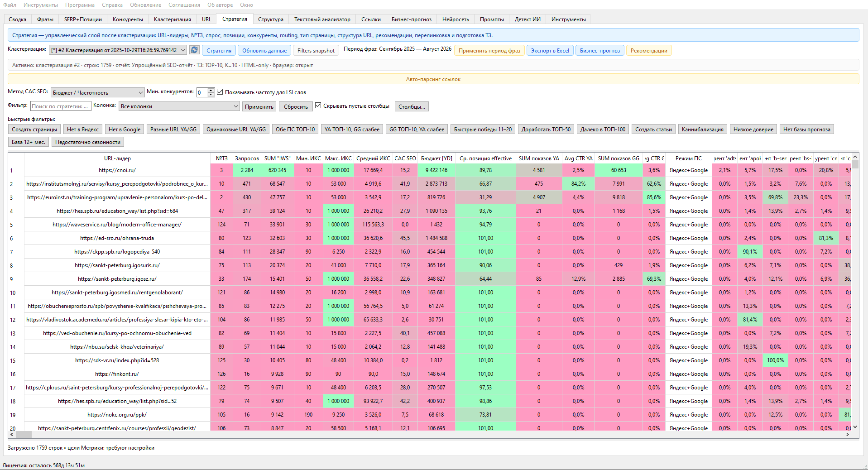Image resolution: width=868 pixels, height=470 pixels.
Task: Apply the 'Создать страницы' quick filter
Action: point(34,129)
